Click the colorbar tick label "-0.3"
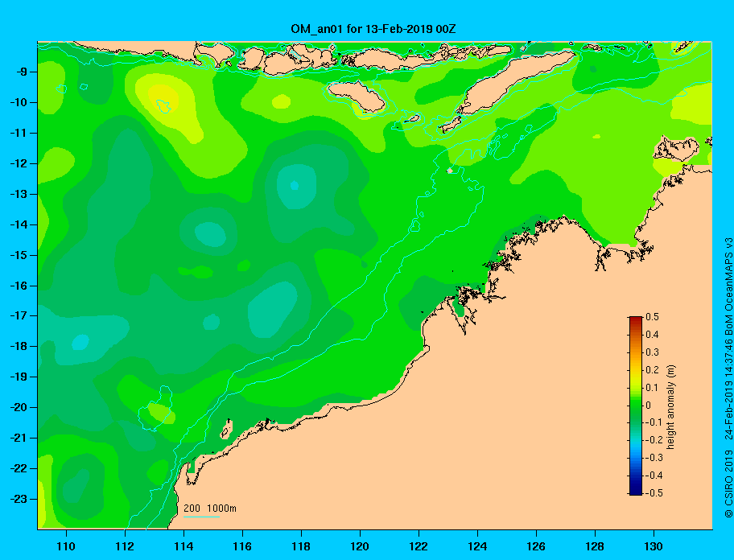 click(x=654, y=458)
